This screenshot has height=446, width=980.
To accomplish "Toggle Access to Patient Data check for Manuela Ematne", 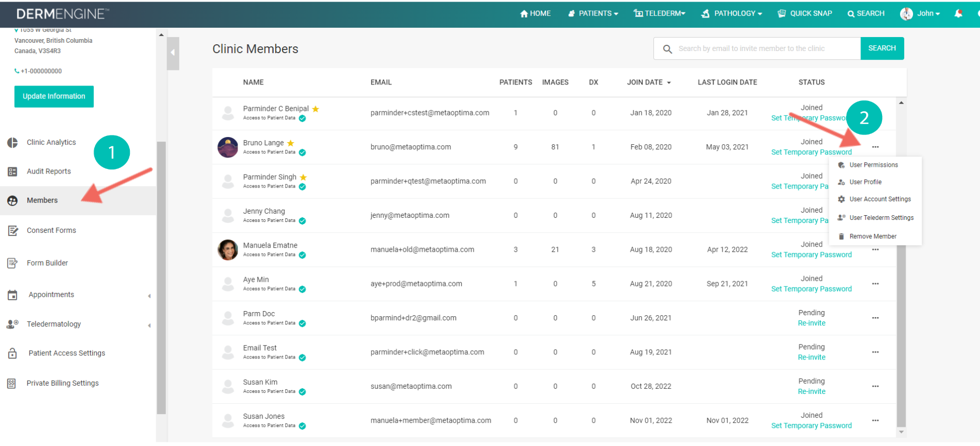I will [x=302, y=255].
